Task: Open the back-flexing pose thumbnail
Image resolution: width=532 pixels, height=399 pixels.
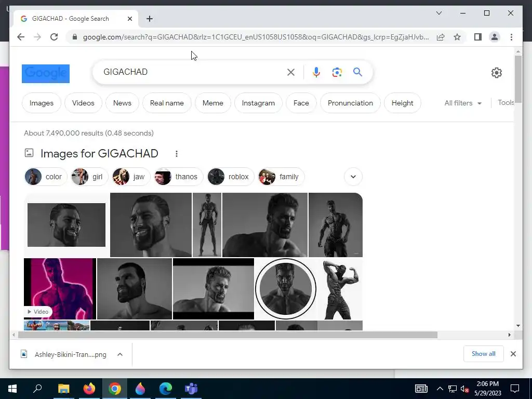Action: (340, 289)
